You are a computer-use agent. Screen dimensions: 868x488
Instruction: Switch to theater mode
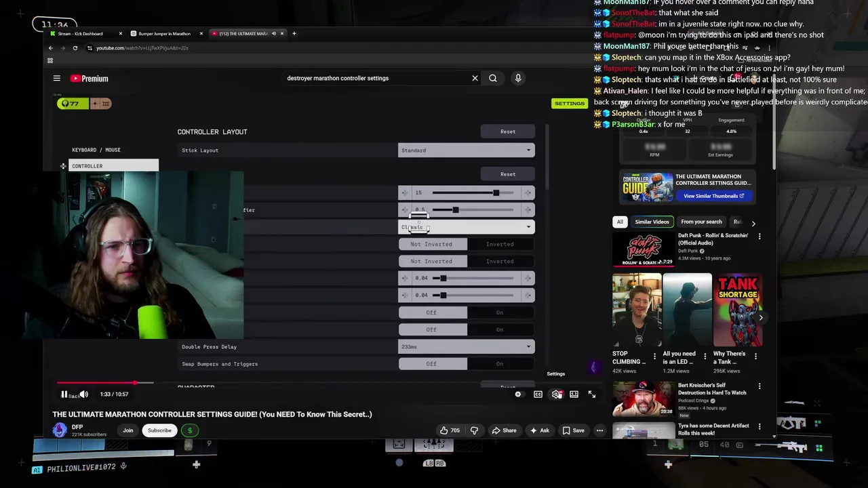574,394
